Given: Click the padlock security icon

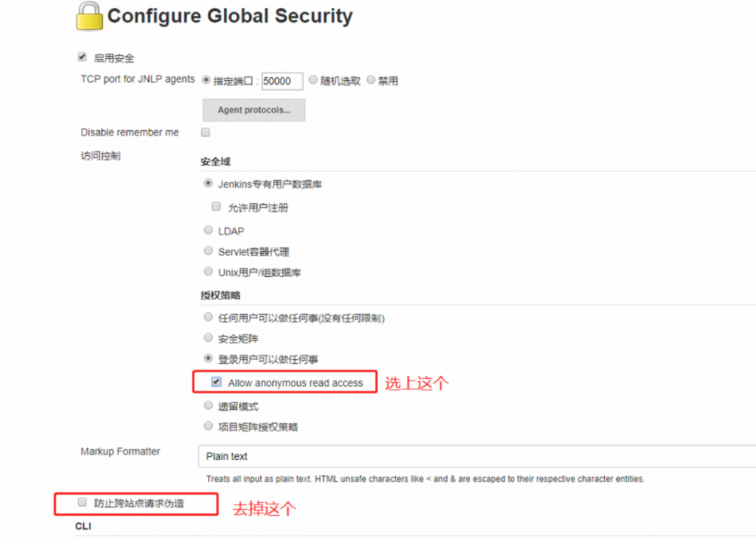Looking at the screenshot, I should pyautogui.click(x=89, y=16).
